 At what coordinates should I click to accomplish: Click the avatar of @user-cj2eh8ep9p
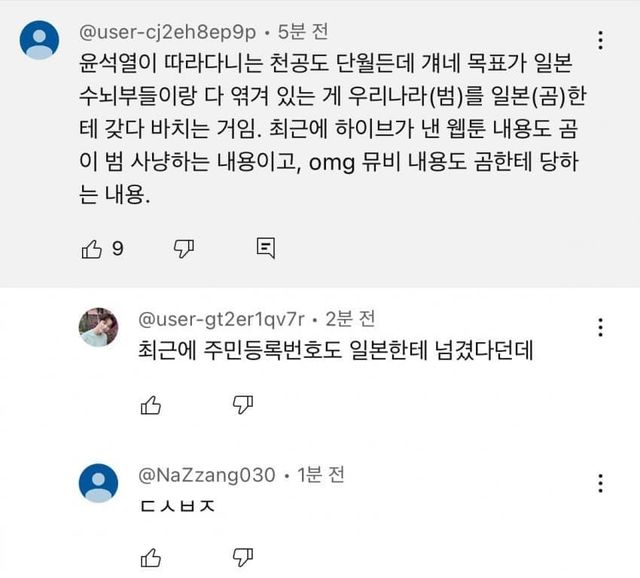pos(41,42)
